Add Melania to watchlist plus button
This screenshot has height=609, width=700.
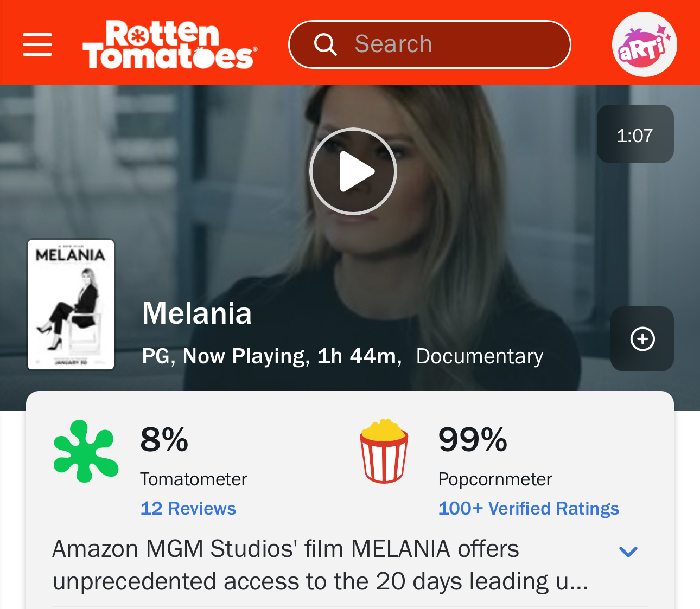click(642, 339)
